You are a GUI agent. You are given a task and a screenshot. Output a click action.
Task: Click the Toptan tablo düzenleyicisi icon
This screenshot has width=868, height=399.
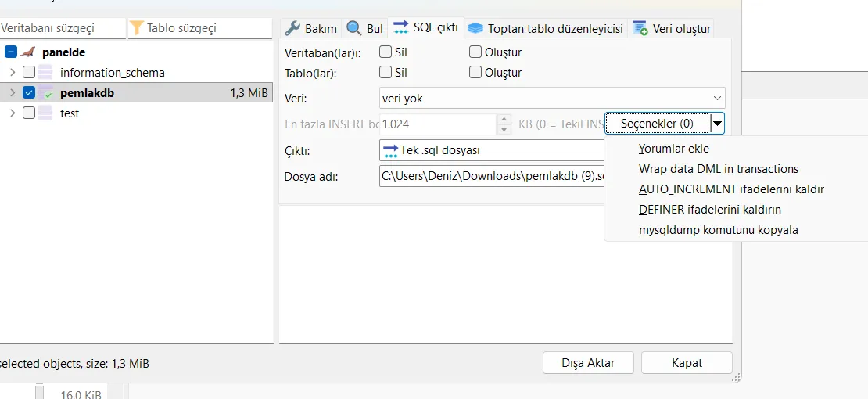click(x=475, y=28)
